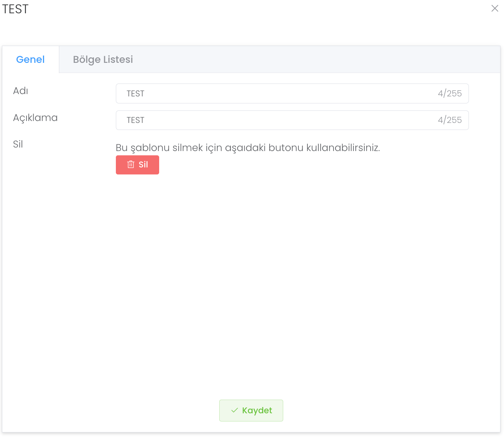Click empty tab strip right of Bölge Listesi
This screenshot has width=504, height=441.
point(312,60)
